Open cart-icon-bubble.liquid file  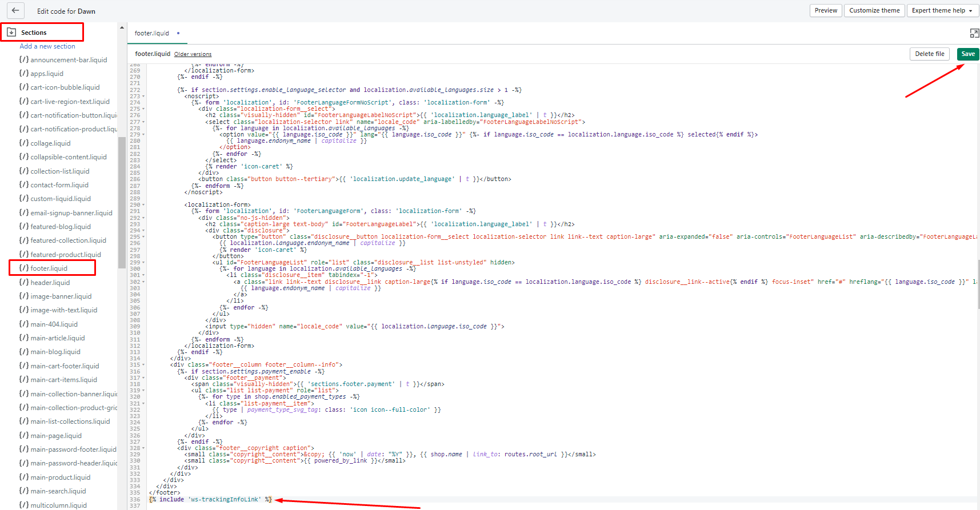tap(65, 87)
